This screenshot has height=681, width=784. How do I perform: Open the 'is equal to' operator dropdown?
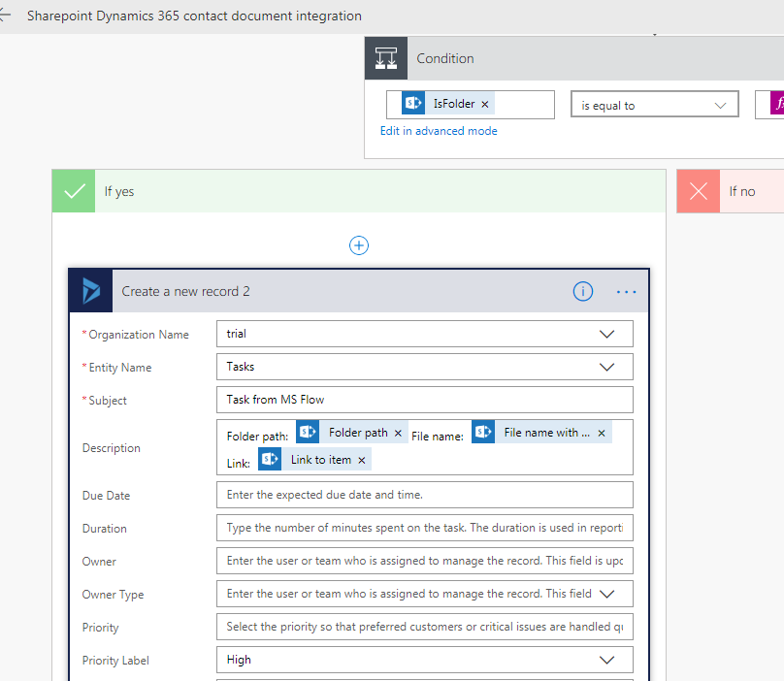[655, 104]
